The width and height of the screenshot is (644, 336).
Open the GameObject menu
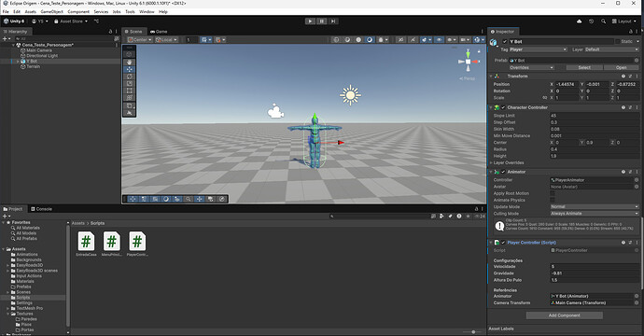[x=51, y=11]
